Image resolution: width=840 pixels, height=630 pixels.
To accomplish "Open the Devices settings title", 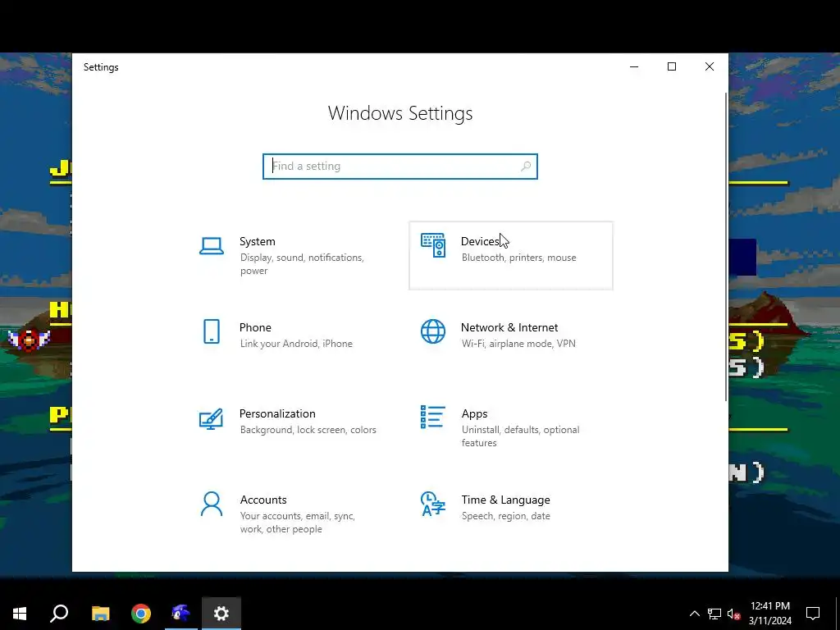I will [481, 242].
